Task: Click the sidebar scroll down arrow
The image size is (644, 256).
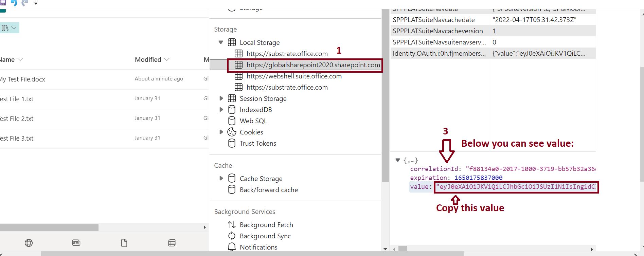Action: pyautogui.click(x=385, y=249)
